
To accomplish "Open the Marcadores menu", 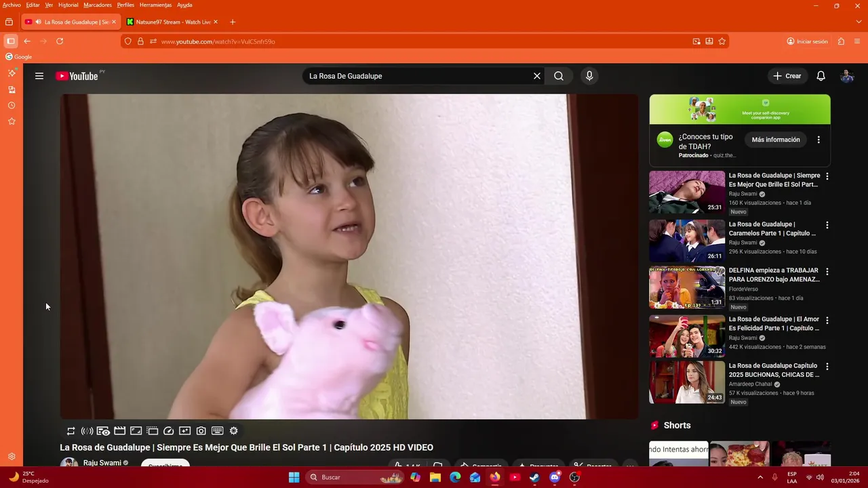I will (98, 5).
